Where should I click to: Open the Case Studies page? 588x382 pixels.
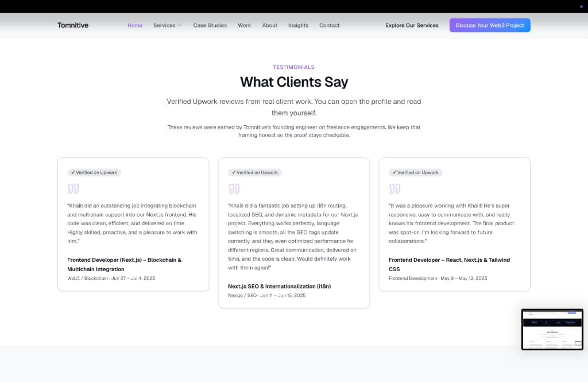[x=210, y=25]
